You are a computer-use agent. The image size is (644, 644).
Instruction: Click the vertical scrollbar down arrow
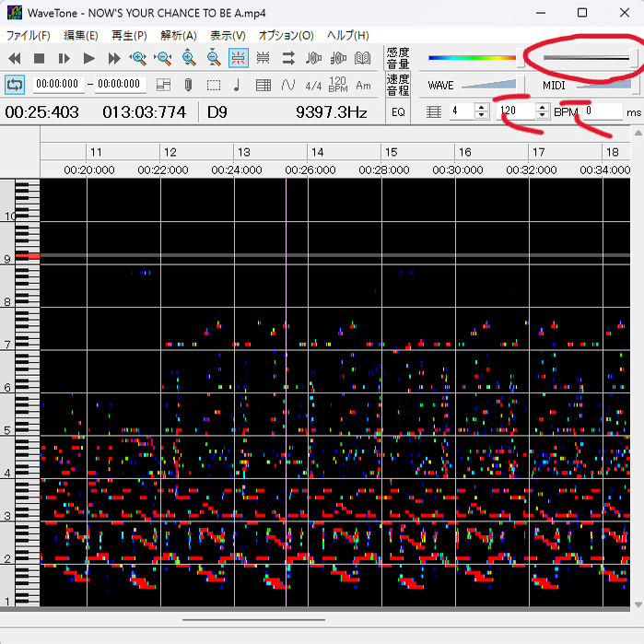[x=638, y=604]
